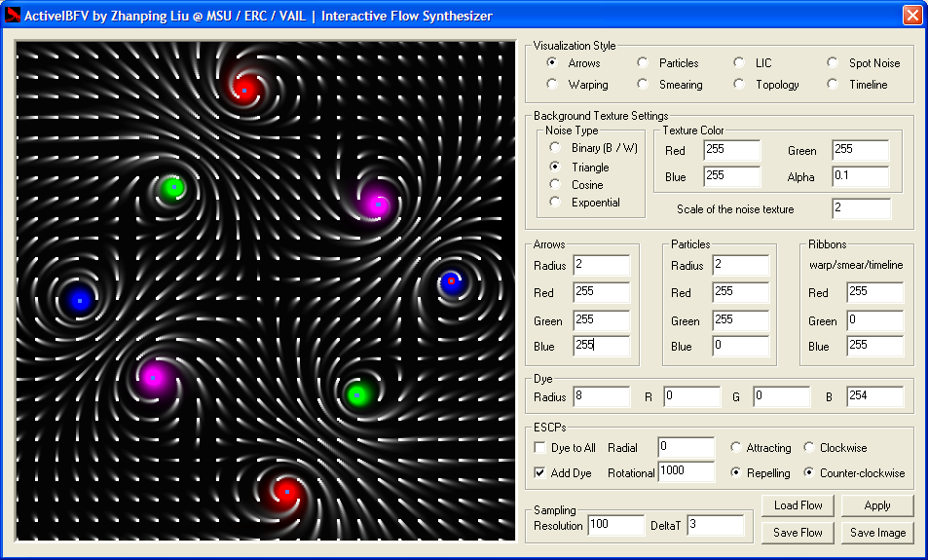Click the Load Flow button

coord(798,505)
